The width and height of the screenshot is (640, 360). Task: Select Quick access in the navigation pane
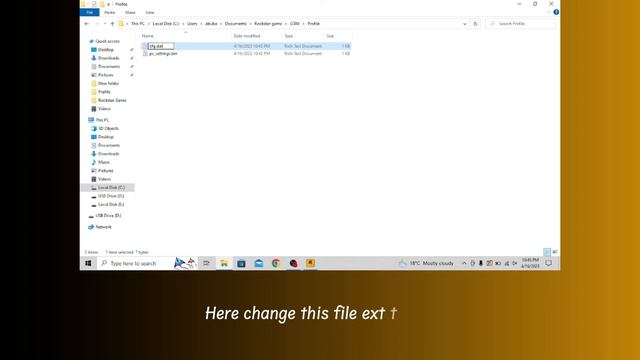(107, 41)
